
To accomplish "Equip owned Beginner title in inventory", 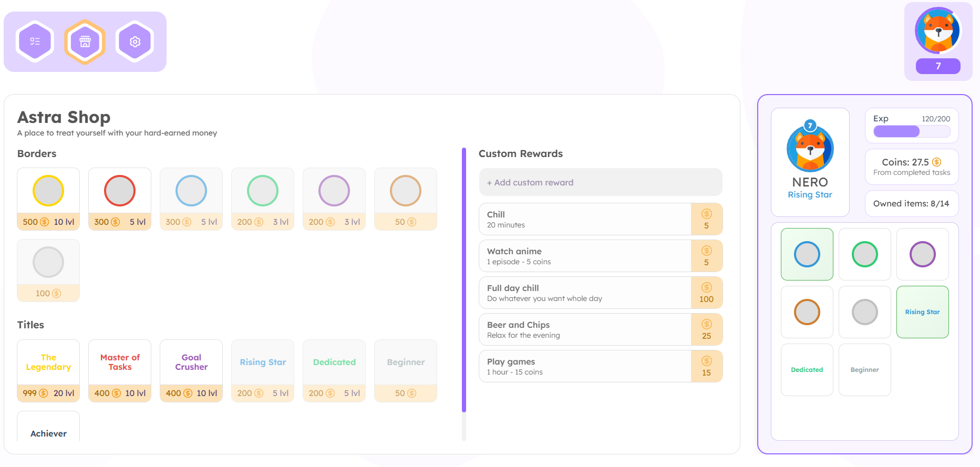I will pyautogui.click(x=865, y=370).
